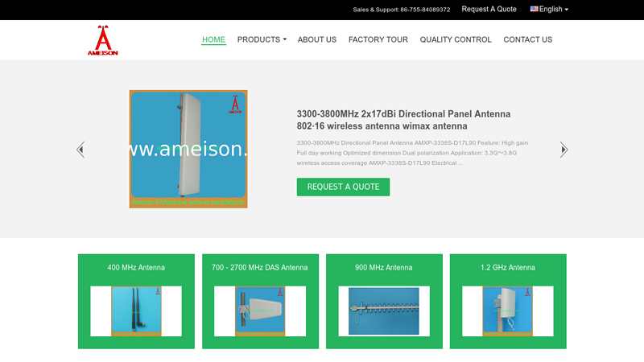
Task: Open the 700 - 2700 MHz DAS Antenna category
Action: (259, 268)
